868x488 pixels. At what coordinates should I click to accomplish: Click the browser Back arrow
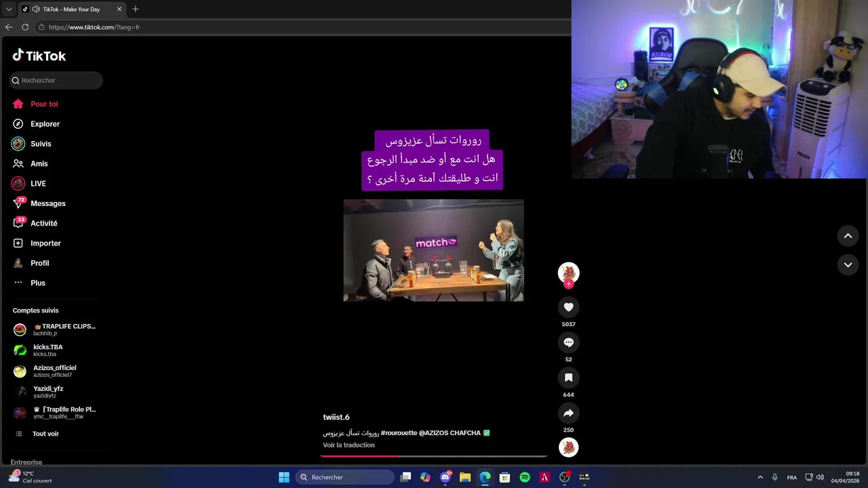pos(9,27)
